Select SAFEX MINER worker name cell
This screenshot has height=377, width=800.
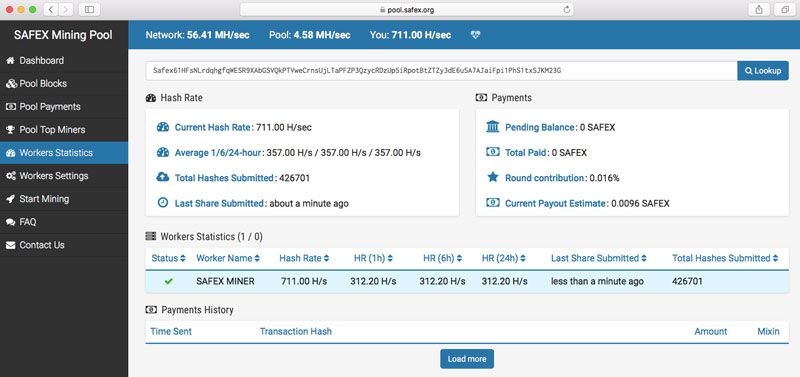(x=225, y=282)
